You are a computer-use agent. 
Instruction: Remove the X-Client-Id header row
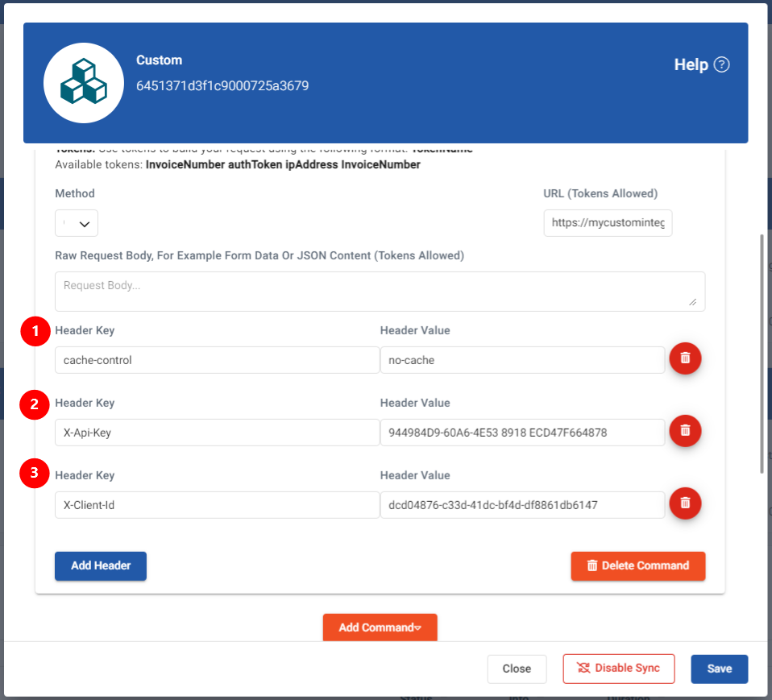pos(685,503)
